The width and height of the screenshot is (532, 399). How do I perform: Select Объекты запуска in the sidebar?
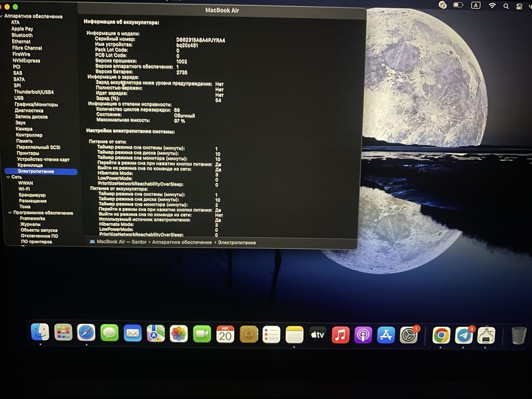point(39,230)
